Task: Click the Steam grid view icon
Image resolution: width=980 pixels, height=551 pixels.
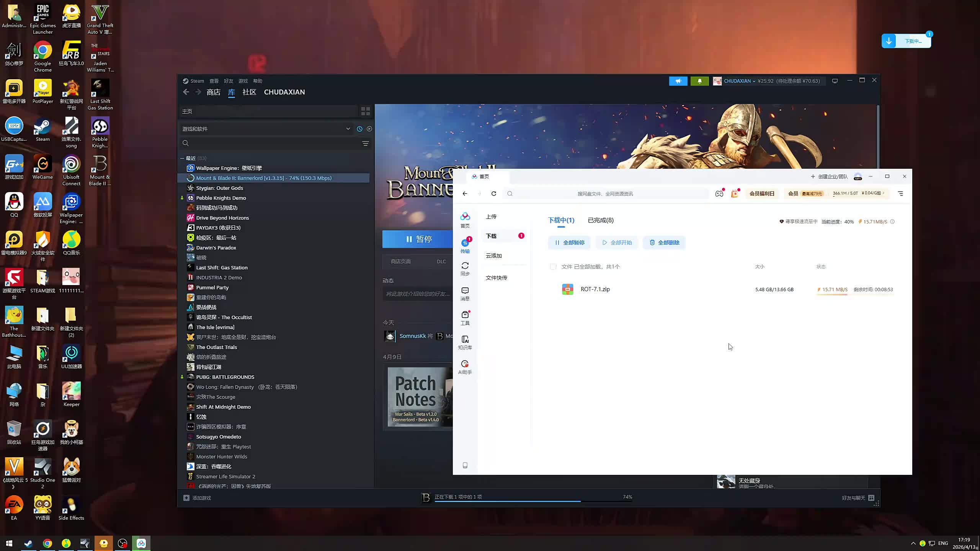Action: point(365,111)
